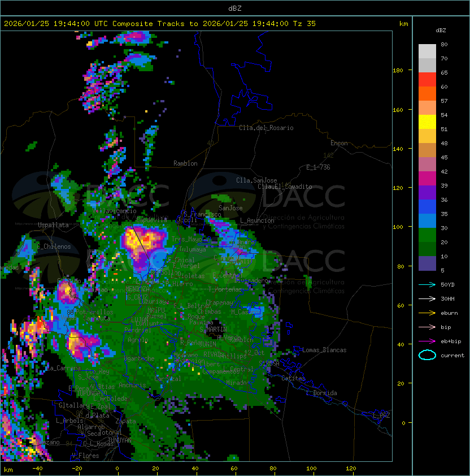Click the 180 tick on the right km axis
The height and width of the screenshot is (476, 470).
point(398,71)
